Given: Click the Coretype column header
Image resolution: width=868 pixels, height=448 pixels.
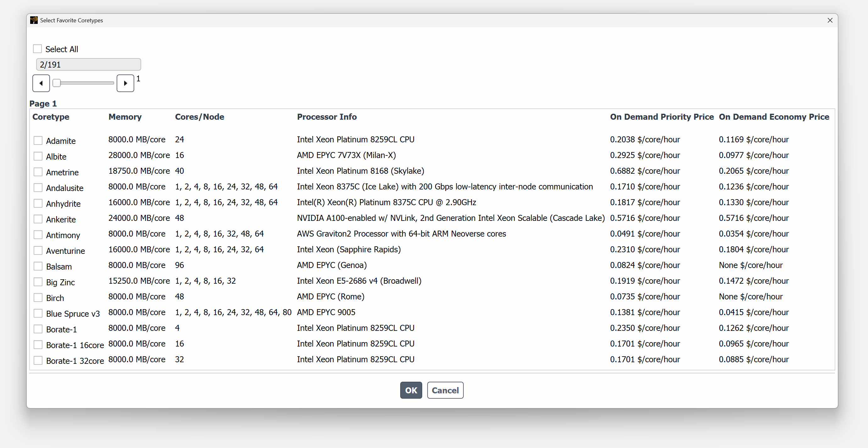Looking at the screenshot, I should 51,117.
